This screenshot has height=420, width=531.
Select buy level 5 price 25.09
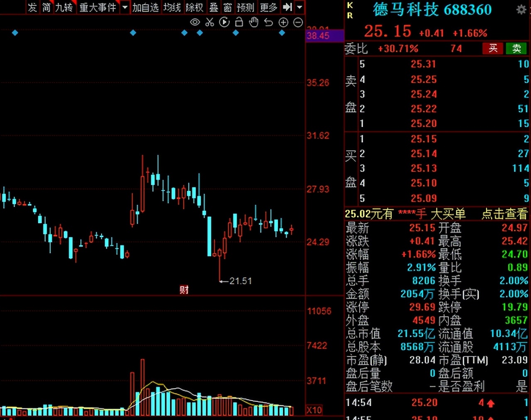[x=424, y=198]
